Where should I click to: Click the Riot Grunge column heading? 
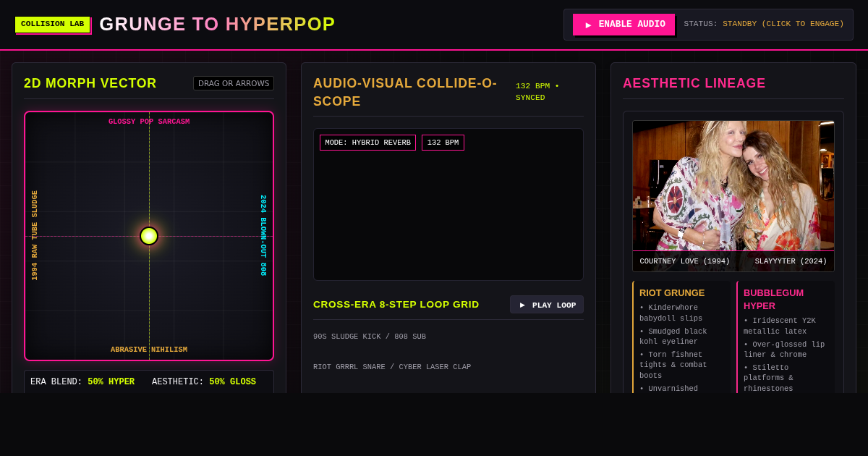tap(672, 293)
